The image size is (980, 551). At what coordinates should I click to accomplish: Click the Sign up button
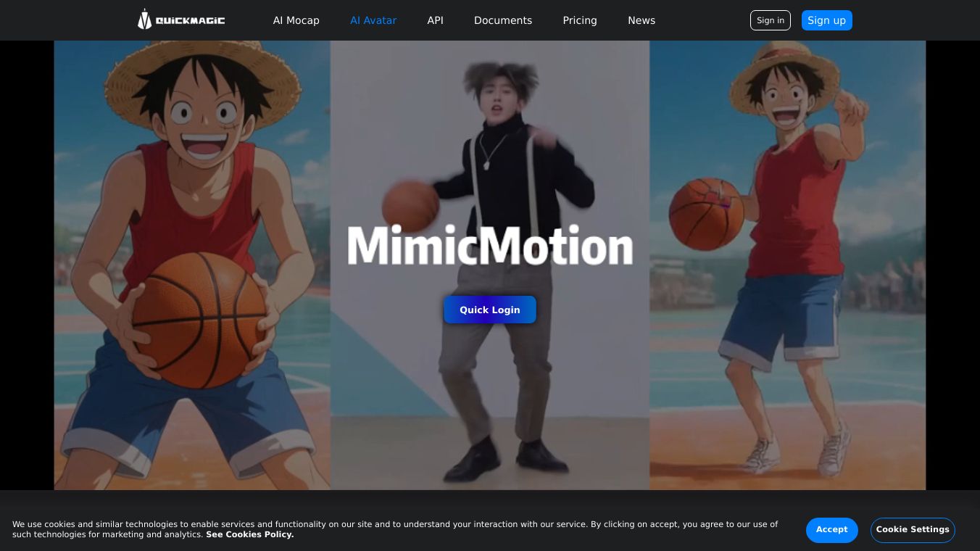(x=826, y=20)
